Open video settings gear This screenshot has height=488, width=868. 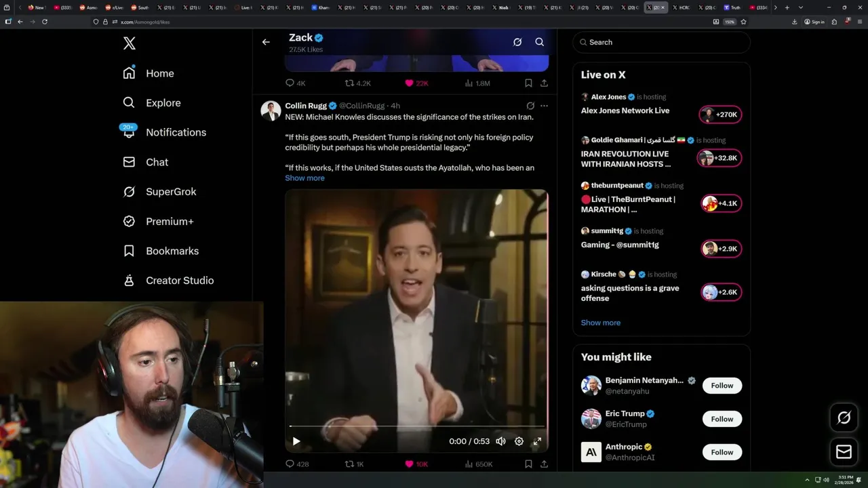point(519,441)
